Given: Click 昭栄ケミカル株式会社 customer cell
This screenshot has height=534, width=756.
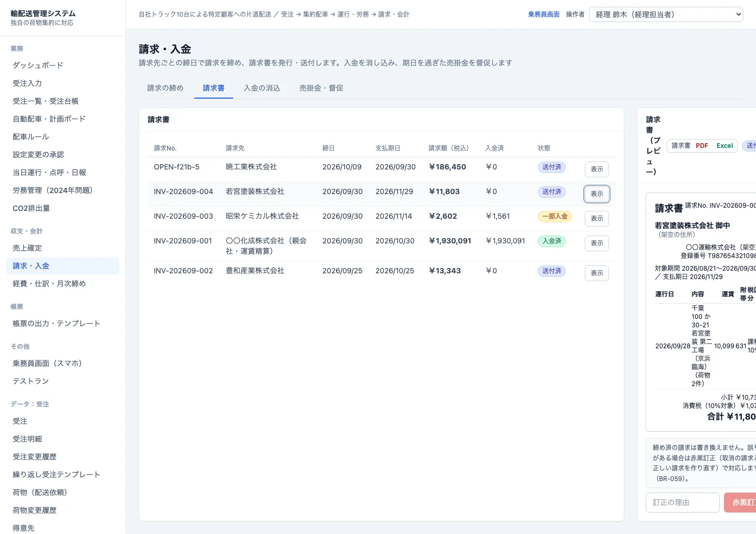Looking at the screenshot, I should point(262,216).
